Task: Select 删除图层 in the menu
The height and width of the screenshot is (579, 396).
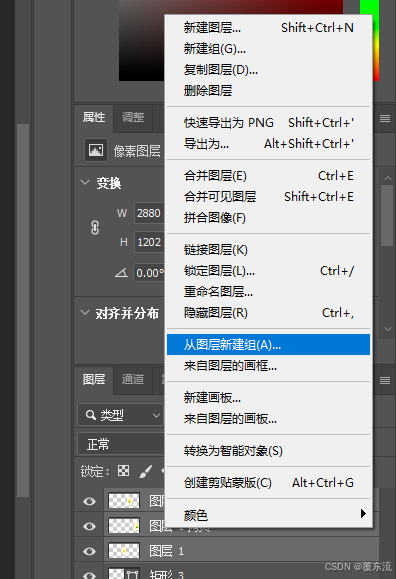Action: (x=268, y=91)
